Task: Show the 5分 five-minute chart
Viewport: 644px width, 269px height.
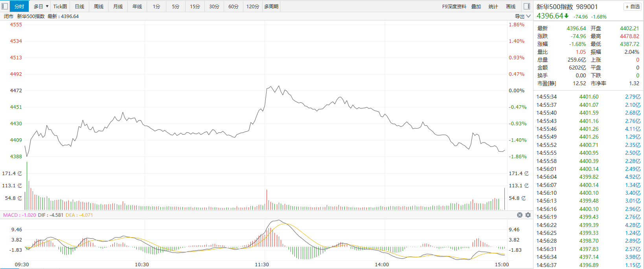Action: (176, 6)
